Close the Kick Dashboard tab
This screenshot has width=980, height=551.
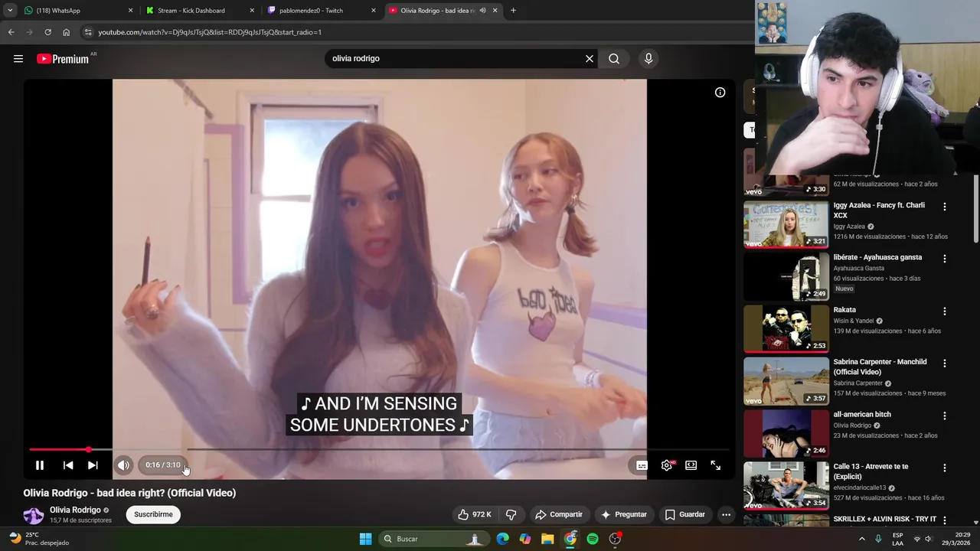[x=252, y=11]
